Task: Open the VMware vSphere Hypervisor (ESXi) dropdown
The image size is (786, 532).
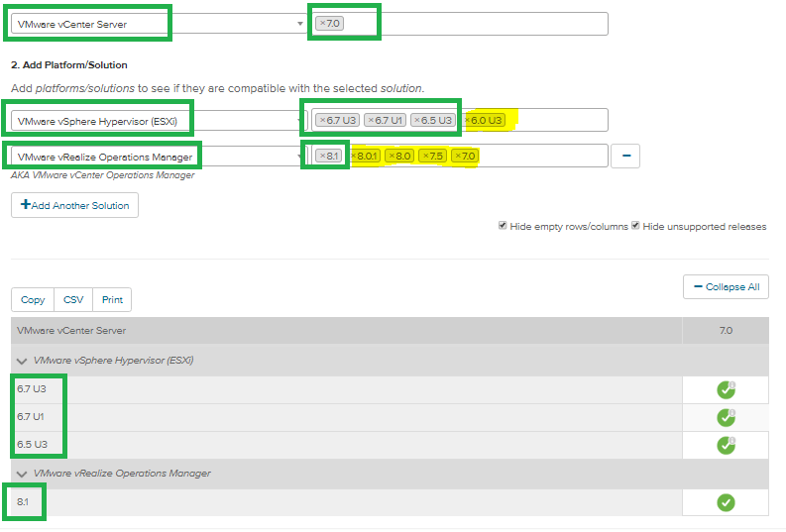Action: [159, 121]
